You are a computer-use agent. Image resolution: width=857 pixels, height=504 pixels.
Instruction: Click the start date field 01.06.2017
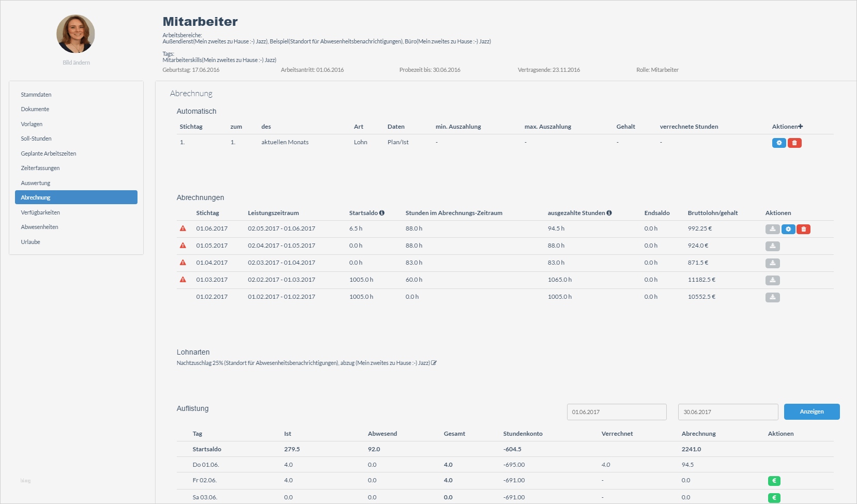tap(616, 412)
